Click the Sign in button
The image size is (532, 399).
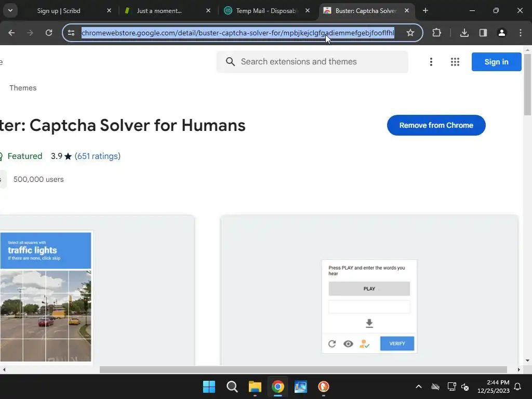pos(496,62)
